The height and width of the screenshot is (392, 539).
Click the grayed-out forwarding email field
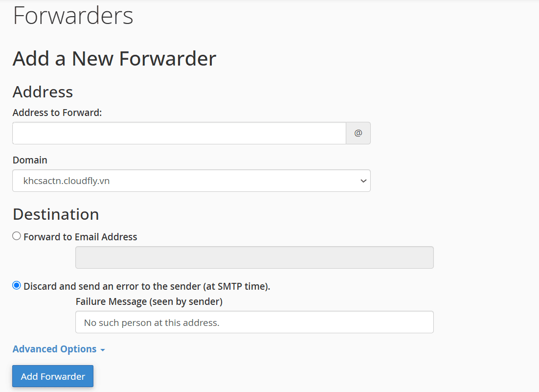254,257
